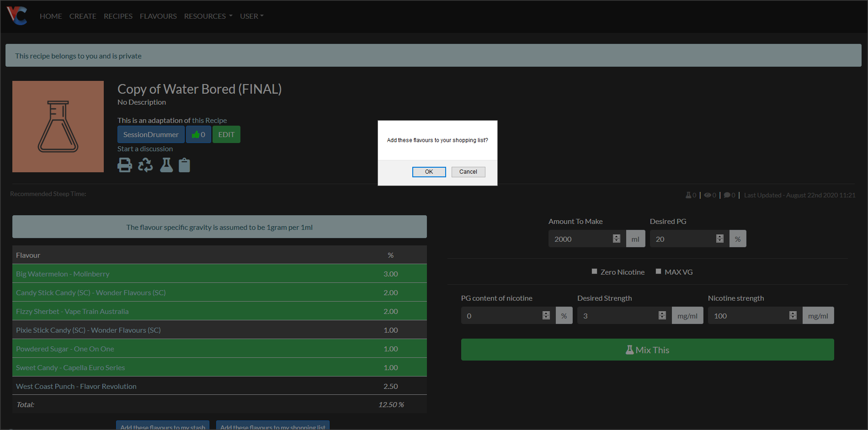
Task: Click the thumbs-up like button
Action: coord(198,134)
